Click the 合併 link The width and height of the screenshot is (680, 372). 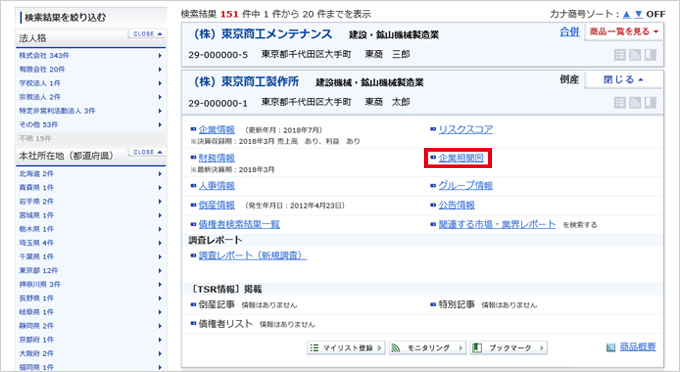pos(569,32)
